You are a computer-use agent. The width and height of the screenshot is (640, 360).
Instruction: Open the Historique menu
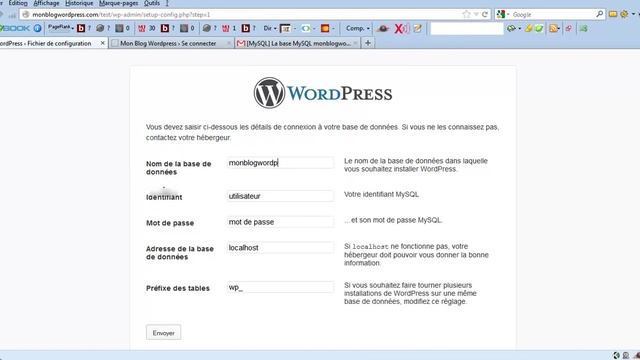pyautogui.click(x=79, y=3)
